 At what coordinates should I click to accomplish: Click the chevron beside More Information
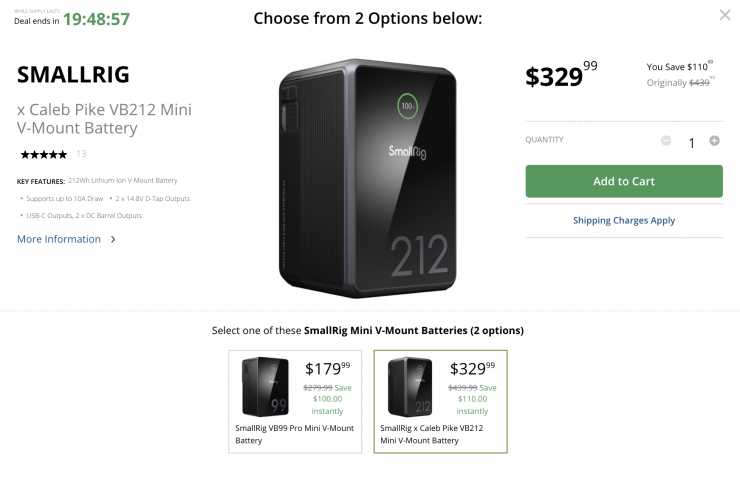tap(113, 240)
